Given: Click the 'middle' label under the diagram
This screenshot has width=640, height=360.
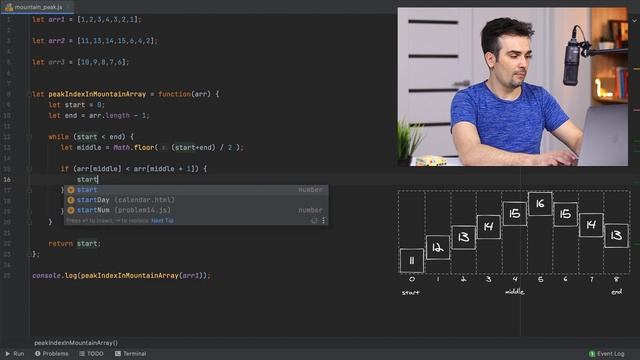Looking at the screenshot, I should pyautogui.click(x=514, y=292).
